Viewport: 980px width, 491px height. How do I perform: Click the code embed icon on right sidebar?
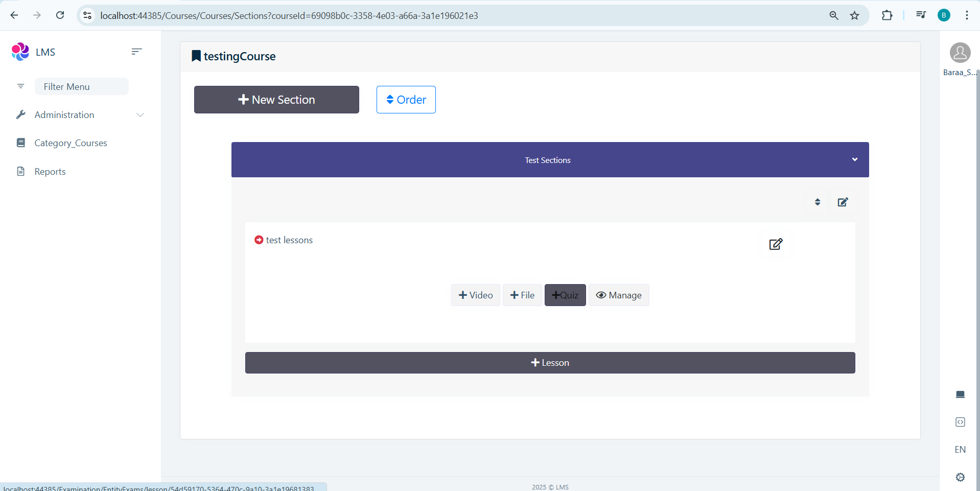coord(960,422)
